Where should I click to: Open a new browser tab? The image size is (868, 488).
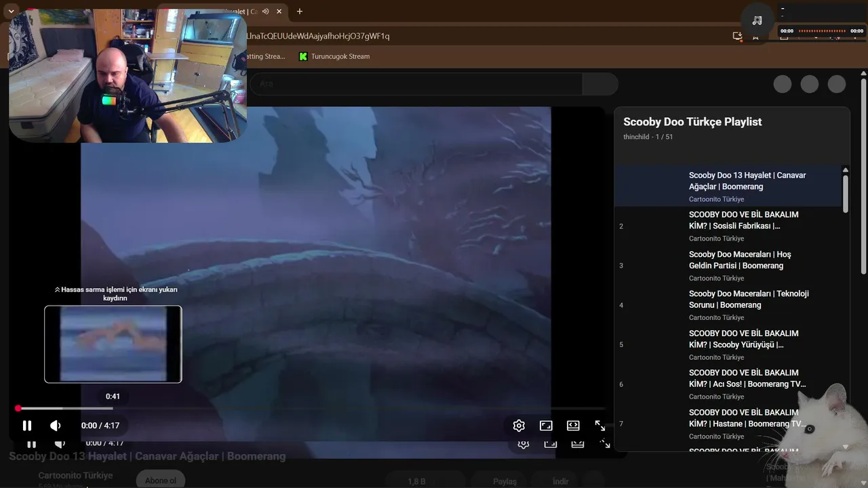(300, 12)
